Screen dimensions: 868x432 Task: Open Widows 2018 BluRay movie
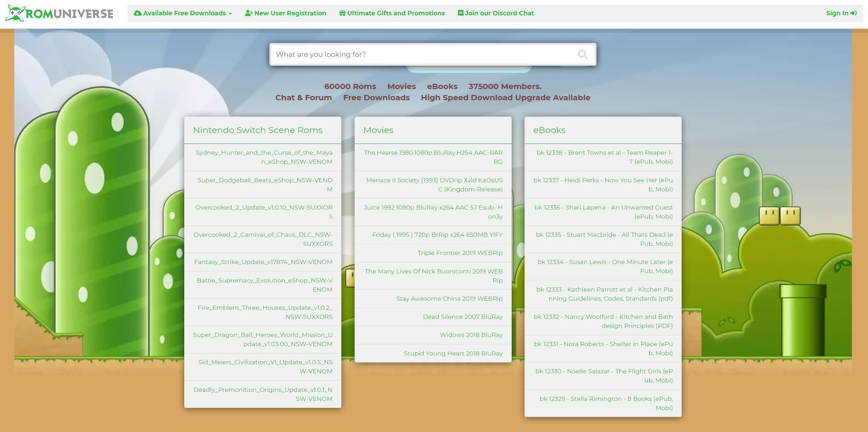(x=433, y=335)
